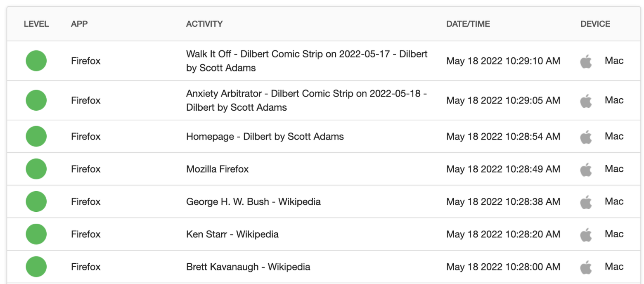Click Apple device icon in Mozilla Firefox row
Viewport: 644px width, 284px height.
(x=586, y=169)
